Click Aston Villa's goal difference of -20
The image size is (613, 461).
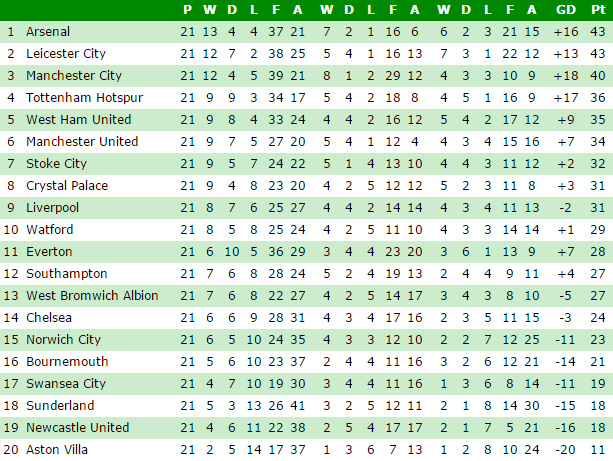click(x=566, y=450)
